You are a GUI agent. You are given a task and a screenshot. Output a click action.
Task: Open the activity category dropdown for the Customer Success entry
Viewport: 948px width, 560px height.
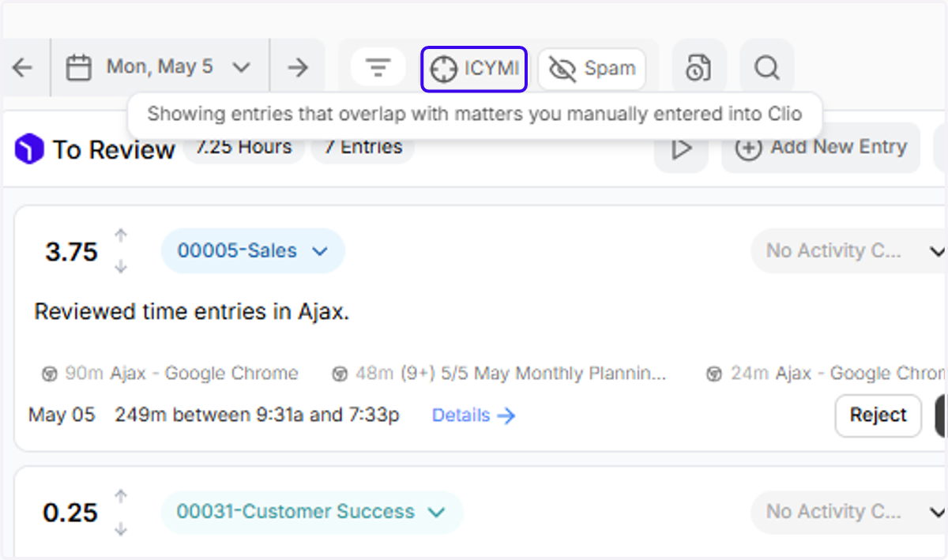click(850, 512)
